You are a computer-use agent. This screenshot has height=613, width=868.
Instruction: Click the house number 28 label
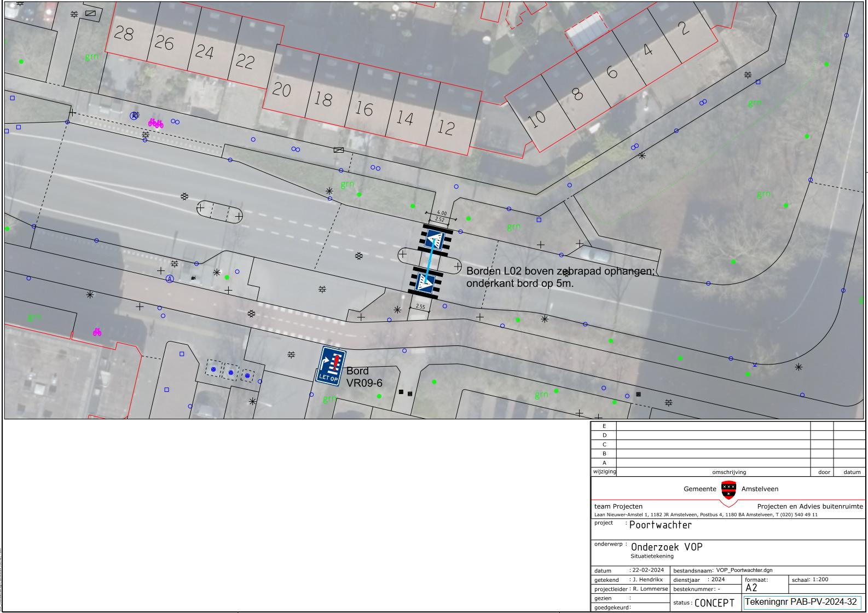click(124, 34)
